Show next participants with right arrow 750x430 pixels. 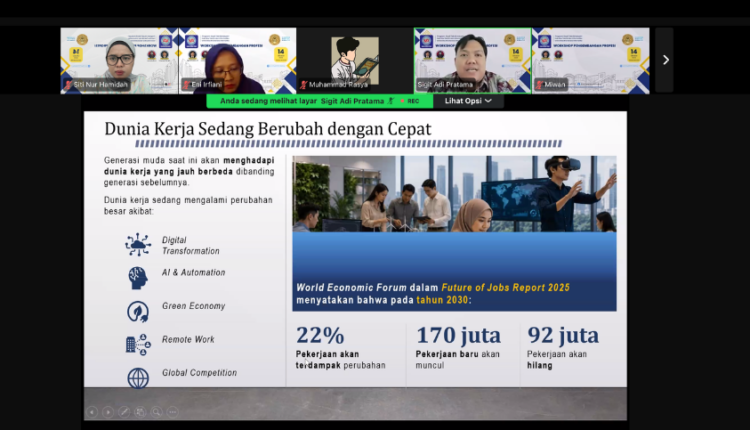pyautogui.click(x=665, y=60)
